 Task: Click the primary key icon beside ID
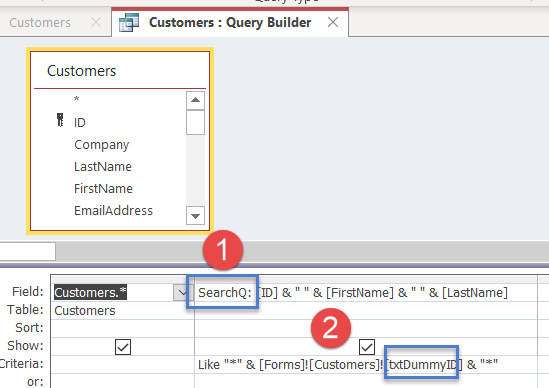pyautogui.click(x=60, y=120)
